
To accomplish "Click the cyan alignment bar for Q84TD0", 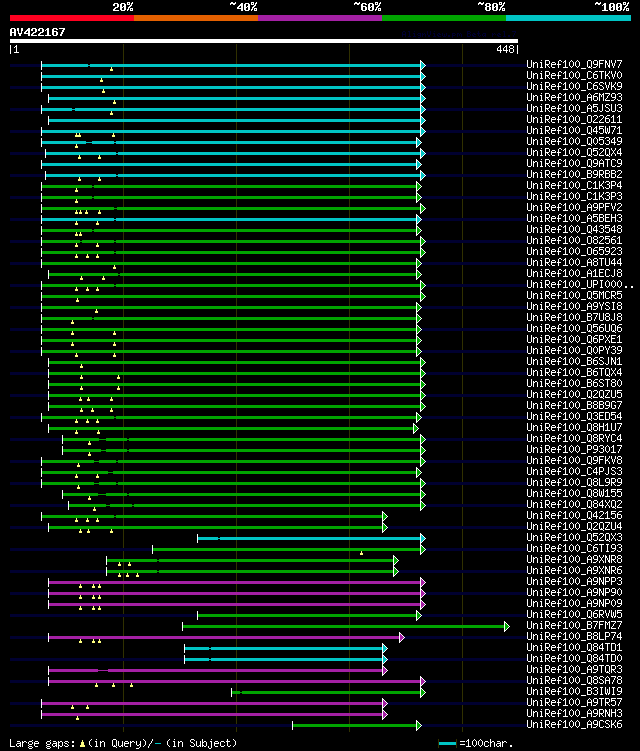I will click(x=284, y=660).
